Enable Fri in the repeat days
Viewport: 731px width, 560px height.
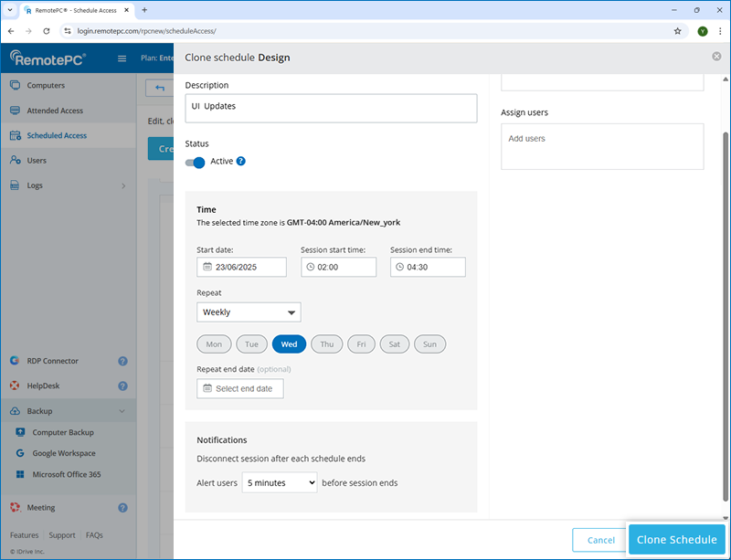(361, 344)
